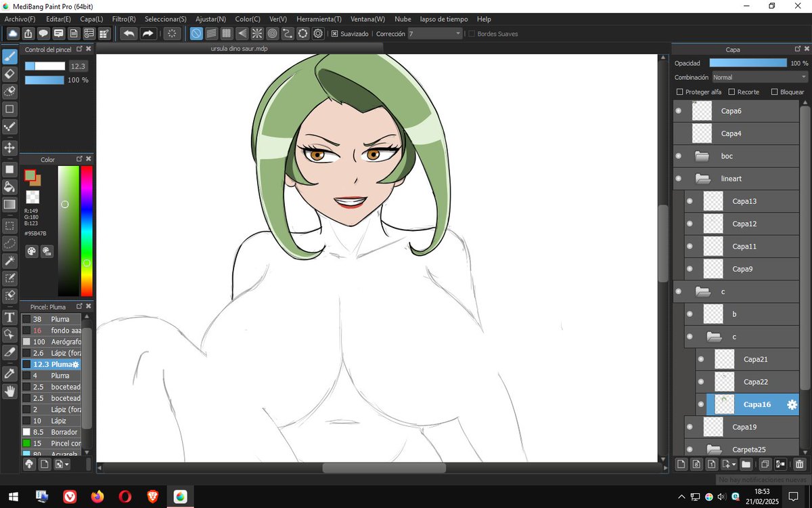This screenshot has height=508, width=812.
Task: Choose the Move tool with cross arrows
Action: 9,147
